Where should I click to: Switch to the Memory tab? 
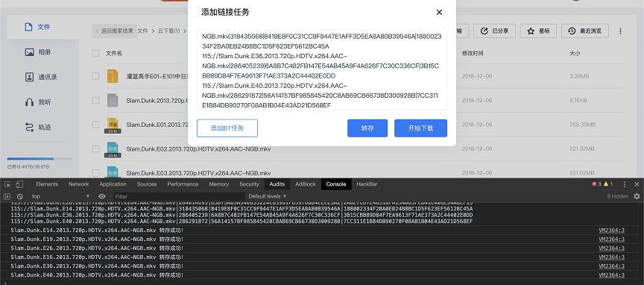(219, 184)
